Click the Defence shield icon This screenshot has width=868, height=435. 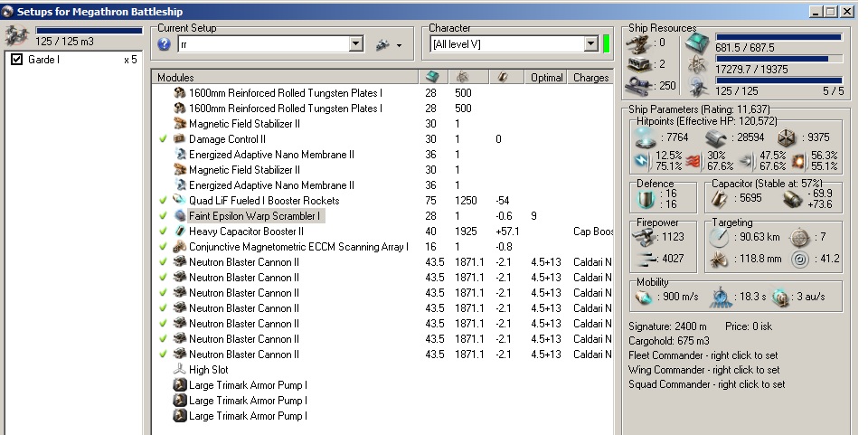[646, 199]
